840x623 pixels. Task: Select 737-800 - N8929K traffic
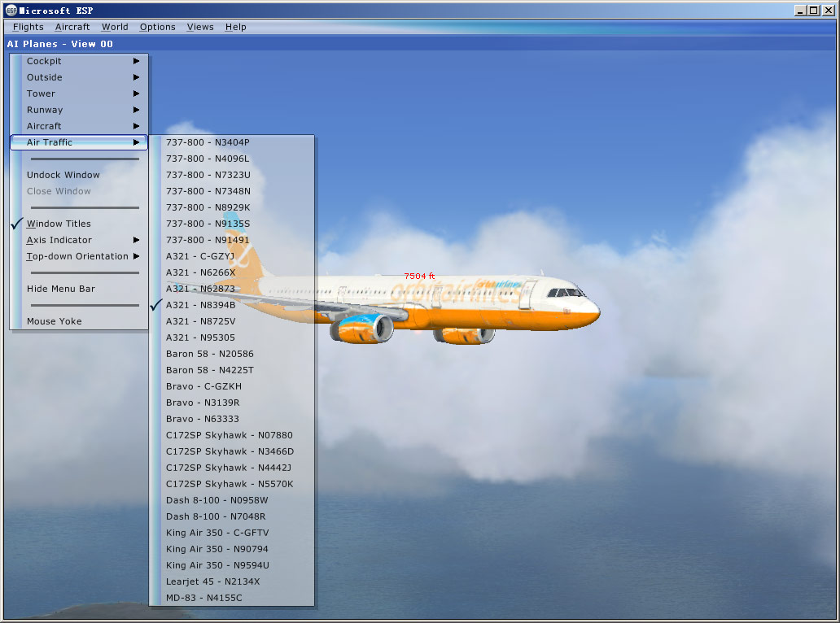pos(231,207)
